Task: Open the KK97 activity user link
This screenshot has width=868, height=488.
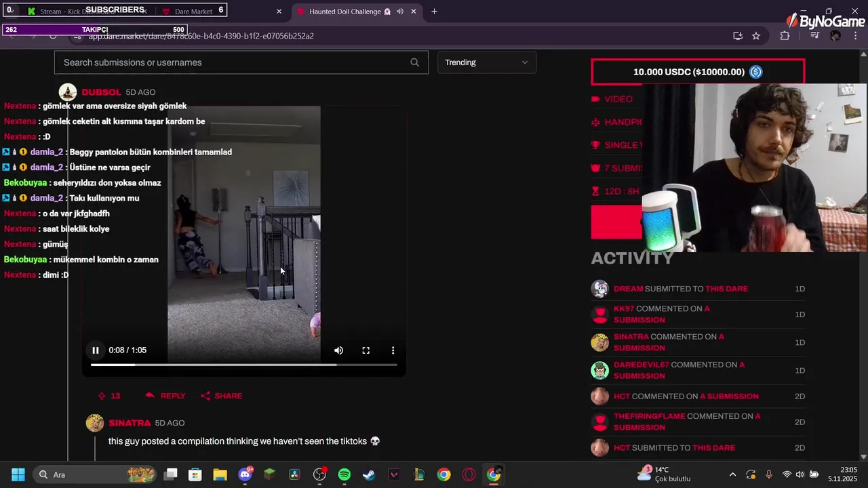Action: pos(624,308)
